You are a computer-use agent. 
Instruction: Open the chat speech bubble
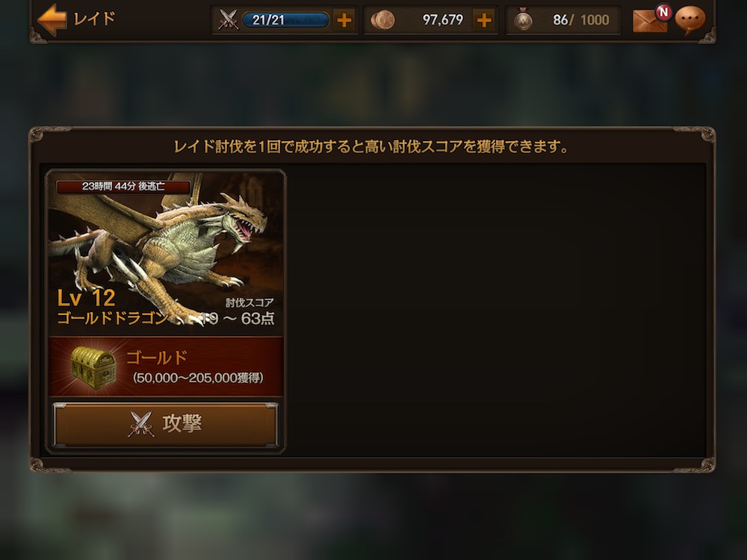(x=690, y=20)
